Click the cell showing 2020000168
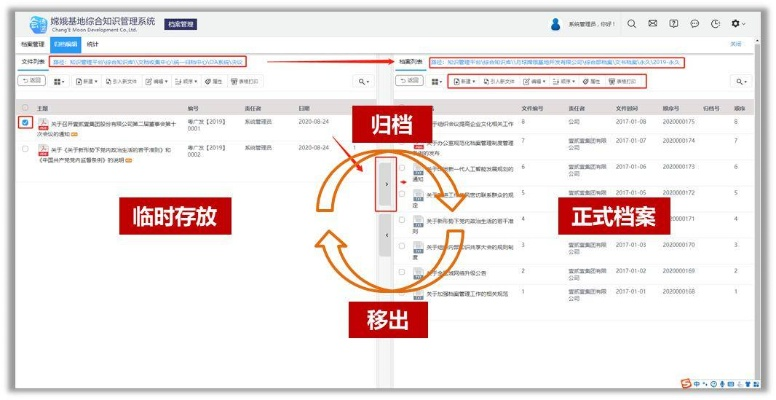The width and height of the screenshot is (776, 400). pyautogui.click(x=679, y=292)
